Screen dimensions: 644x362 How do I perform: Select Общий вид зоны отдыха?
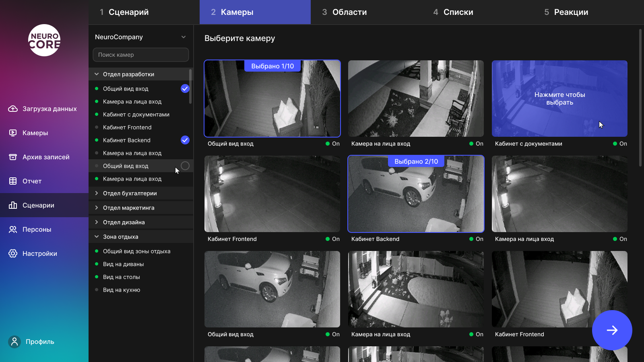point(141,251)
